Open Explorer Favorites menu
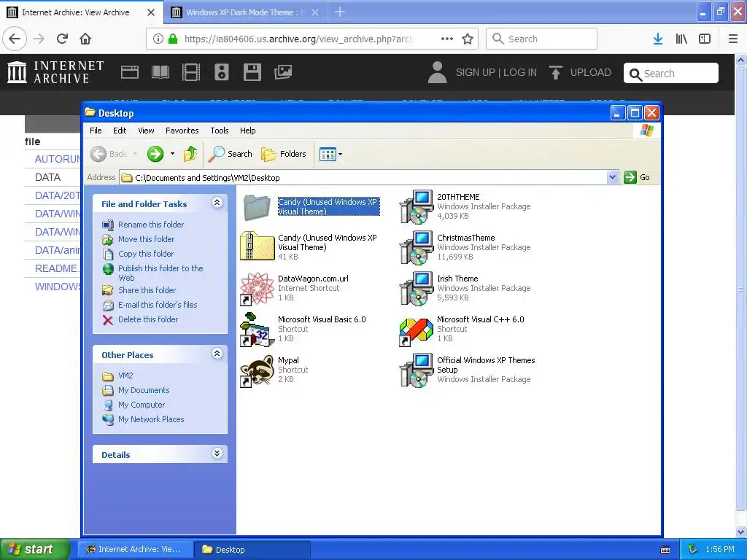The width and height of the screenshot is (747, 560). point(182,131)
